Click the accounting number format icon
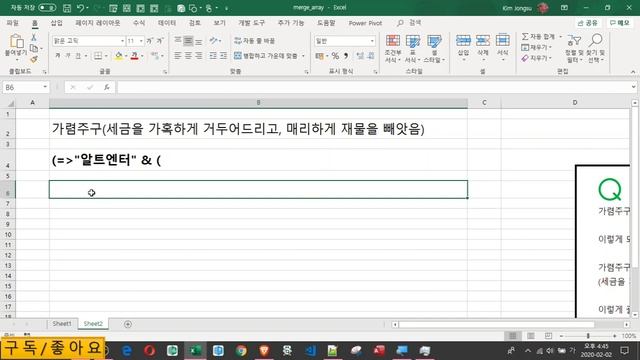The height and width of the screenshot is (360, 640). point(320,56)
